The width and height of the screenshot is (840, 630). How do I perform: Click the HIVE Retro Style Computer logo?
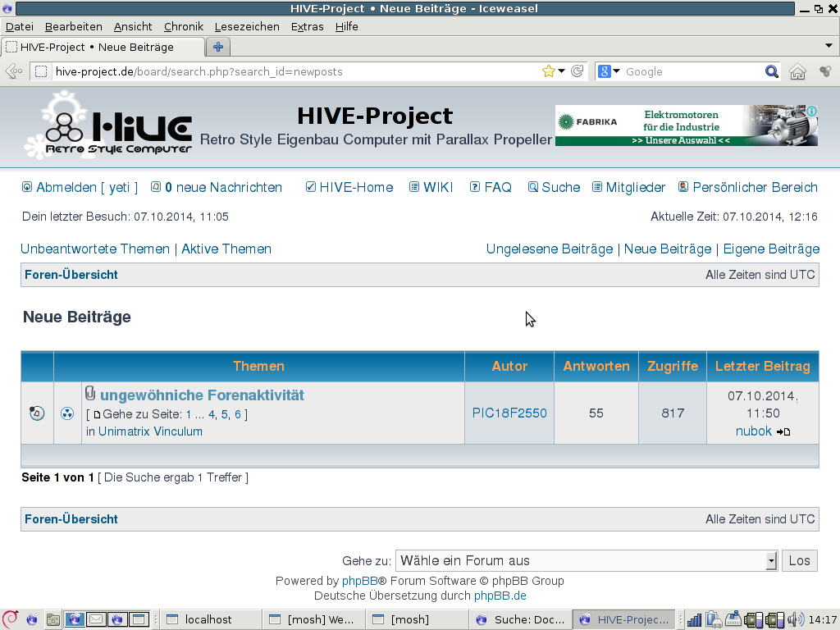point(108,125)
